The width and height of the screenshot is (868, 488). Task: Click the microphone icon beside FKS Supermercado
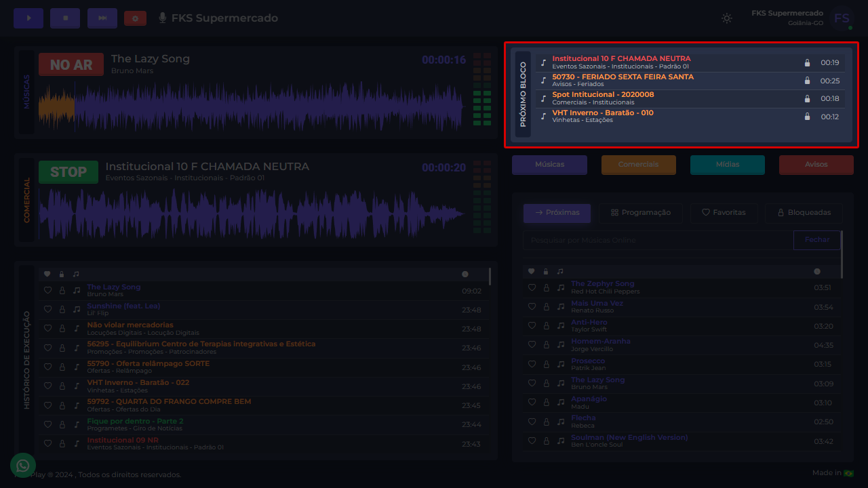(x=162, y=18)
